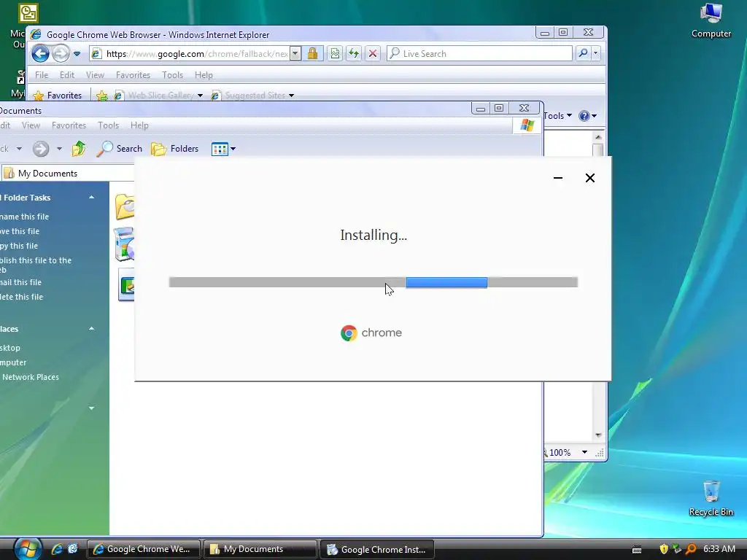Open File menu in Internet Explorer
The image size is (747, 560).
(x=42, y=75)
